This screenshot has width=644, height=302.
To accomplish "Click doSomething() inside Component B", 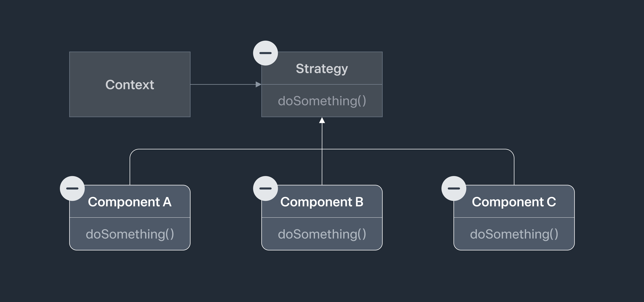I will click(x=322, y=234).
